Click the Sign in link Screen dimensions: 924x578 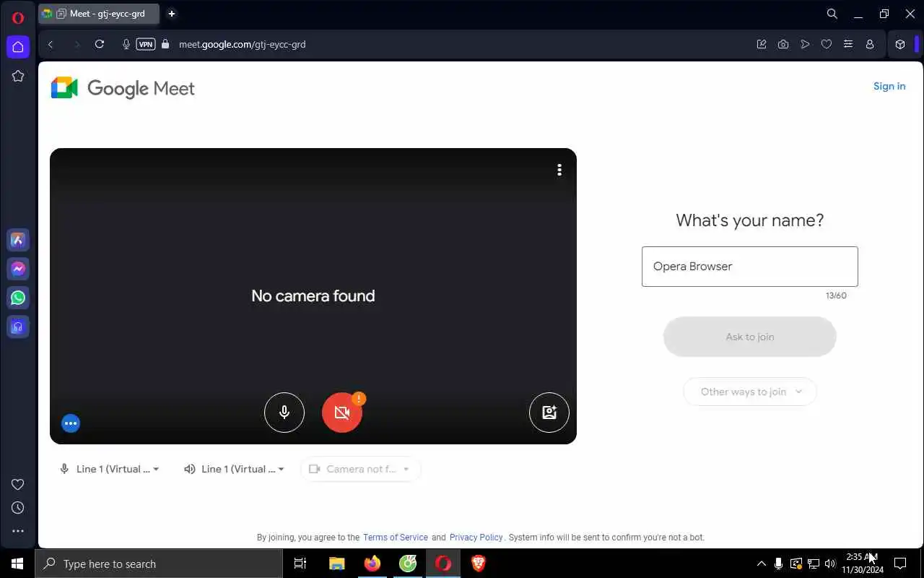click(889, 86)
